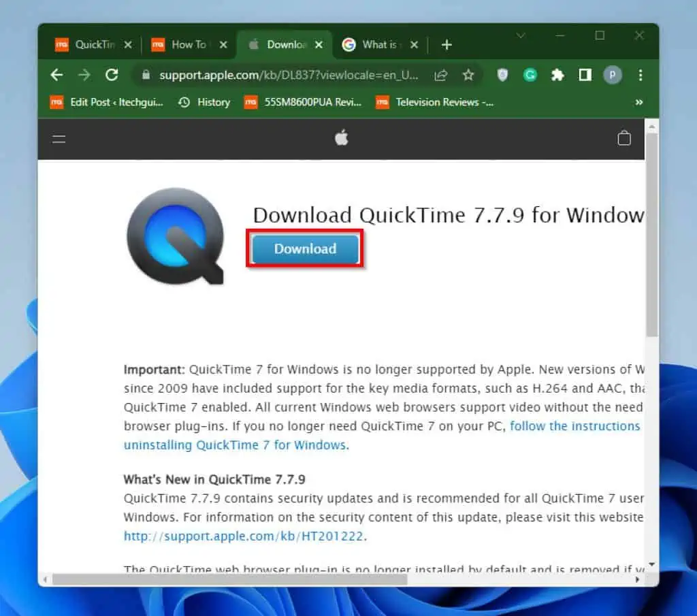Click the browser forward arrow
Screen dimensions: 697x616
pos(84,75)
